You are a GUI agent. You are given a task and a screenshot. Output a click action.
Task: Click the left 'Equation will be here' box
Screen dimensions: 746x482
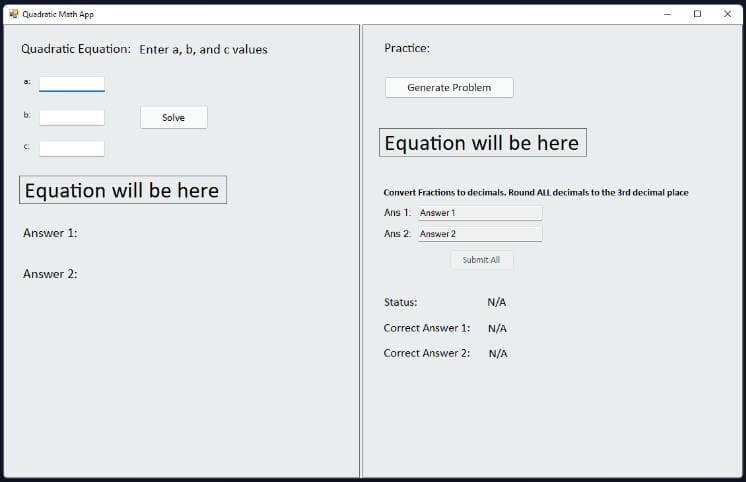coord(123,190)
